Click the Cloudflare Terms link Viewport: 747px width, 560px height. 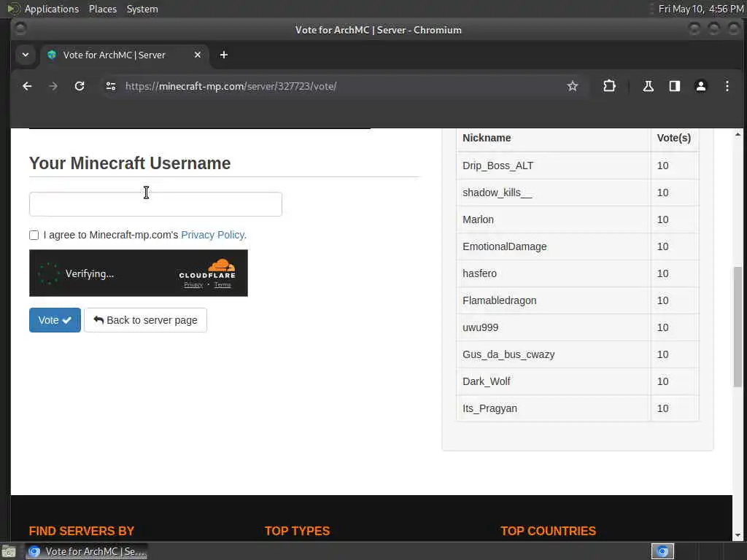(x=222, y=285)
